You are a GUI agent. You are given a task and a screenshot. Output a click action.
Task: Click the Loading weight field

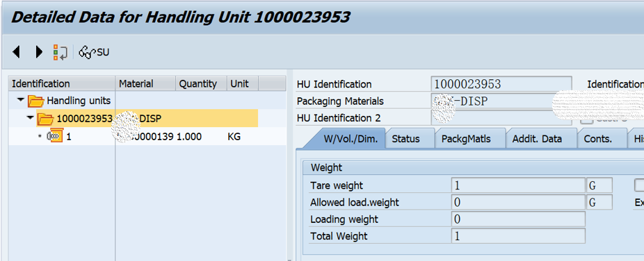click(x=518, y=219)
